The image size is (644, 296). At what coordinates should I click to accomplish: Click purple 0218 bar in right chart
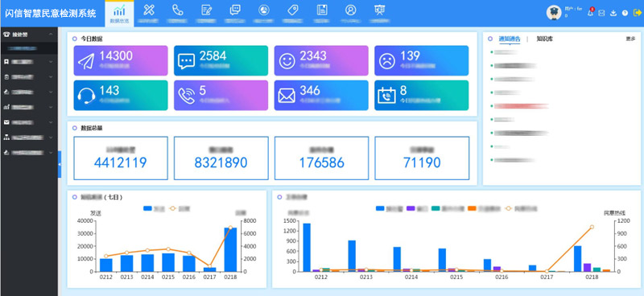click(588, 268)
